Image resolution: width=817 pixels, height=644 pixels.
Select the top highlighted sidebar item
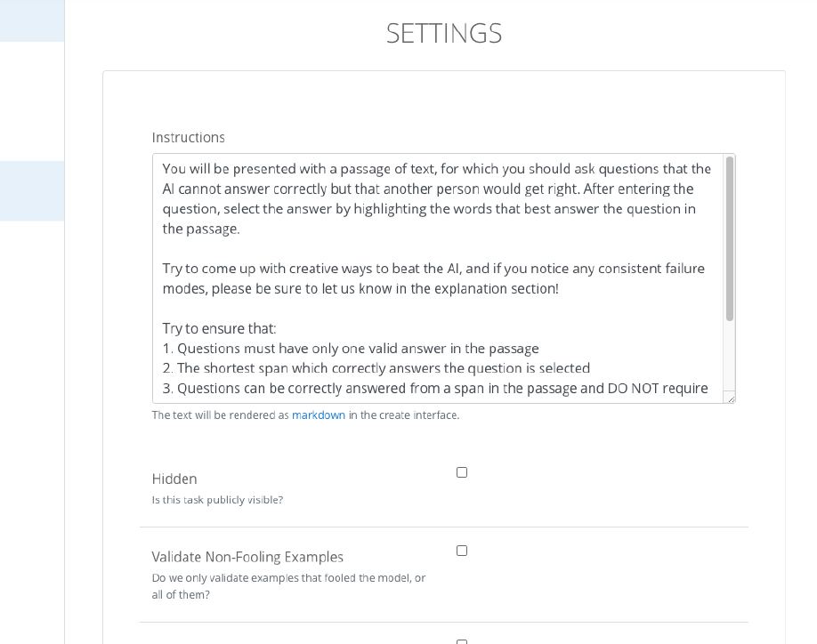point(32,20)
